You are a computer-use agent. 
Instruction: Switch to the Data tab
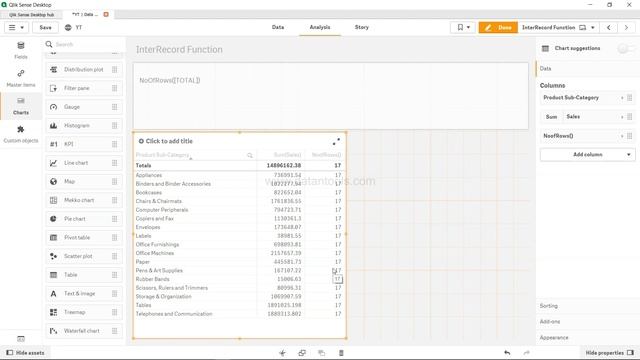point(278,27)
